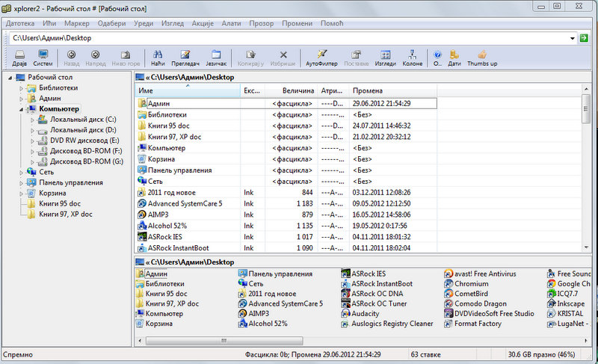Open the Маркер menu
This screenshot has width=598, height=364.
point(77,23)
